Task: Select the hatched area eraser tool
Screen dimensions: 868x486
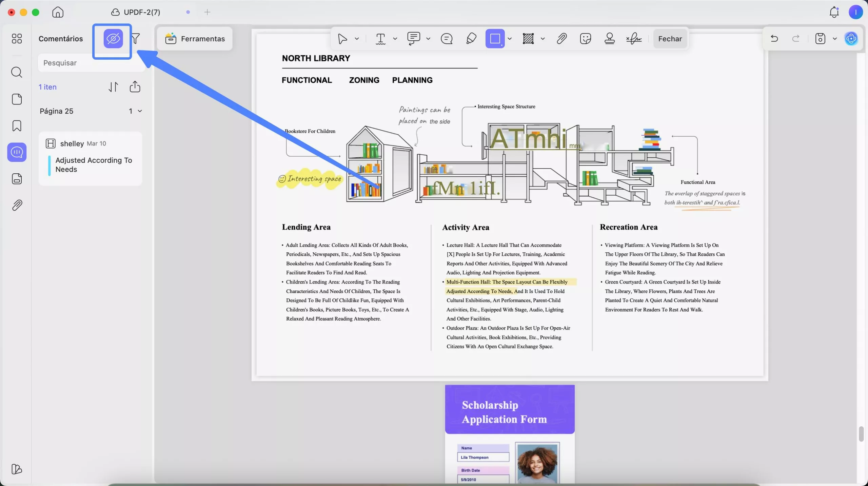Action: coord(528,39)
